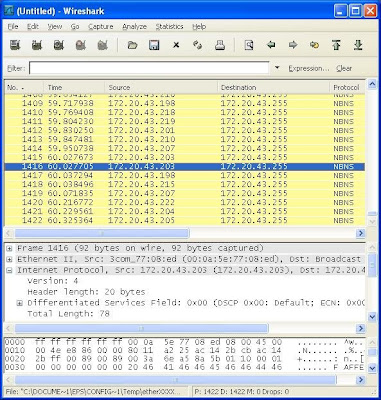Sort by the Source column header
This screenshot has width=381, height=400.
click(161, 88)
